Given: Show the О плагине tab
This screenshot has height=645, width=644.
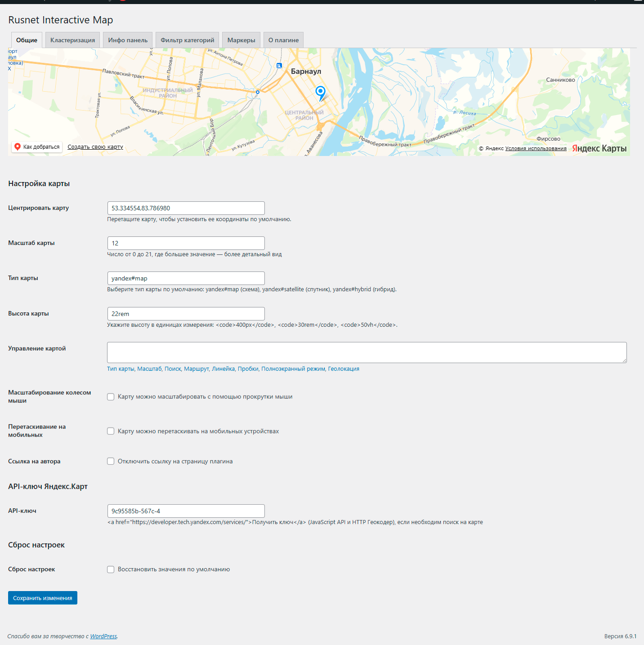Looking at the screenshot, I should [x=284, y=40].
